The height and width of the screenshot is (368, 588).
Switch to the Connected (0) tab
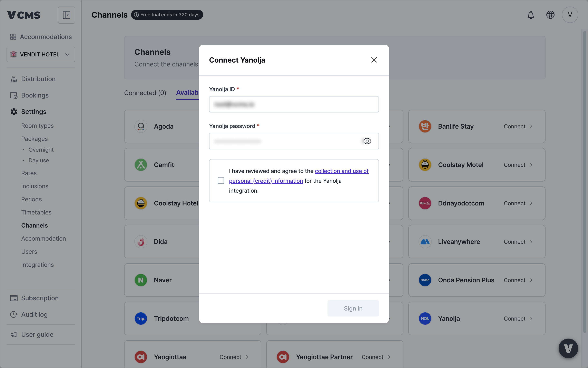[x=145, y=93]
